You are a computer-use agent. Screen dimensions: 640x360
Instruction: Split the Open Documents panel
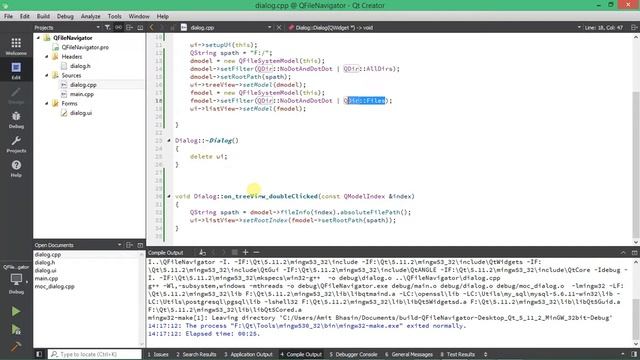coord(129,245)
